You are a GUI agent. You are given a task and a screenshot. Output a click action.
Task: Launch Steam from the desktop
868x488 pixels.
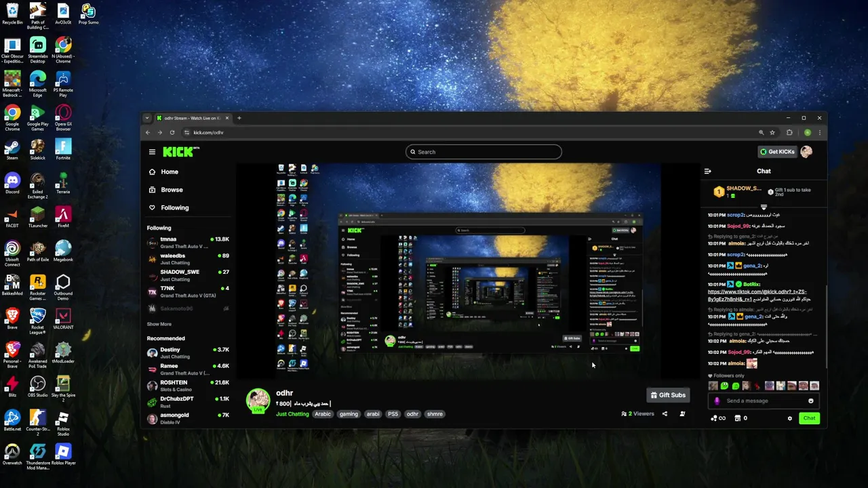[x=12, y=149]
